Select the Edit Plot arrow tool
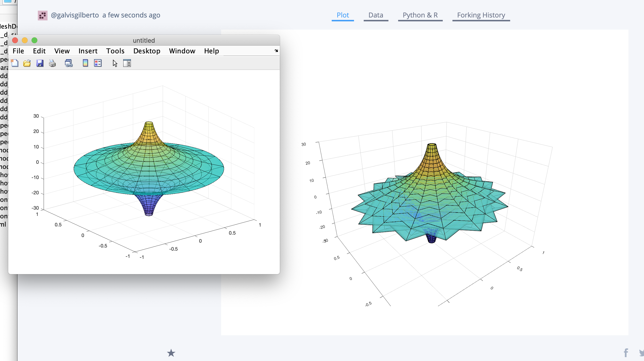Viewport: 644px width, 361px height. [x=115, y=63]
